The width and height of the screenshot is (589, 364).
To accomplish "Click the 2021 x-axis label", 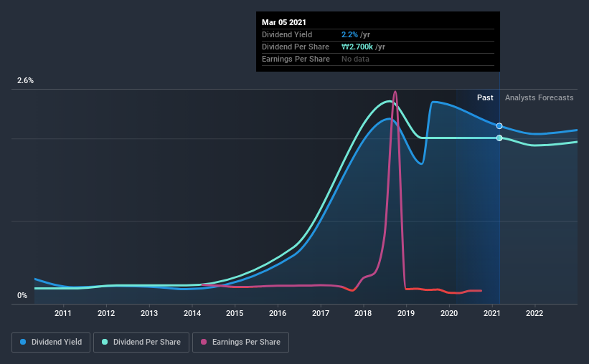I will (492, 313).
